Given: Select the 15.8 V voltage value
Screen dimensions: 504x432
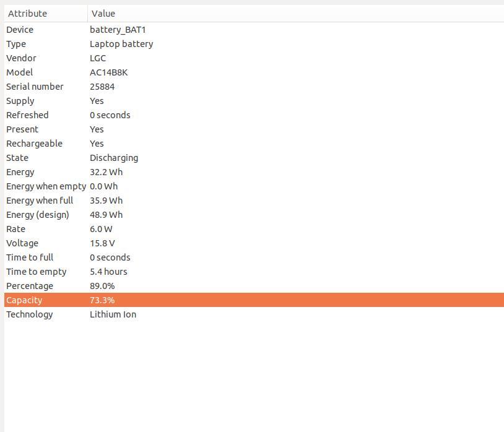Looking at the screenshot, I should (102, 243).
